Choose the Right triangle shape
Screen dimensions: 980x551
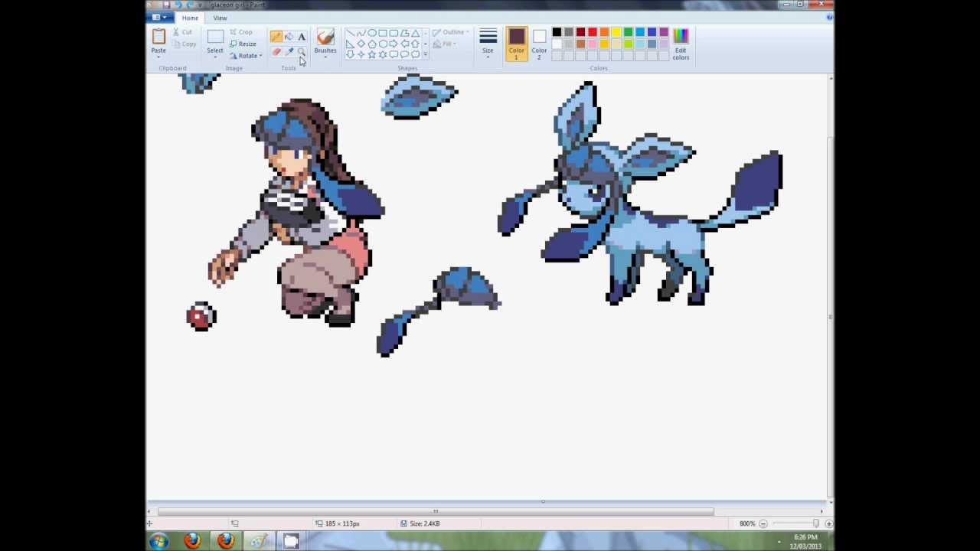(x=351, y=44)
